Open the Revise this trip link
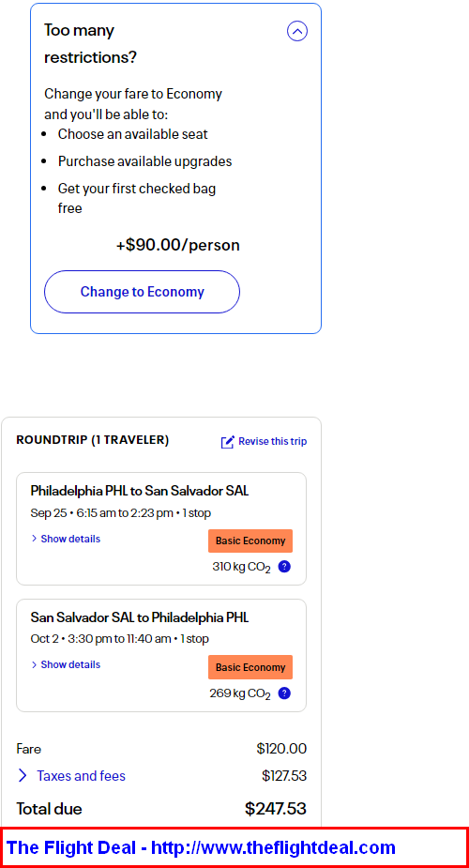This screenshot has height=868, width=469. click(x=273, y=441)
